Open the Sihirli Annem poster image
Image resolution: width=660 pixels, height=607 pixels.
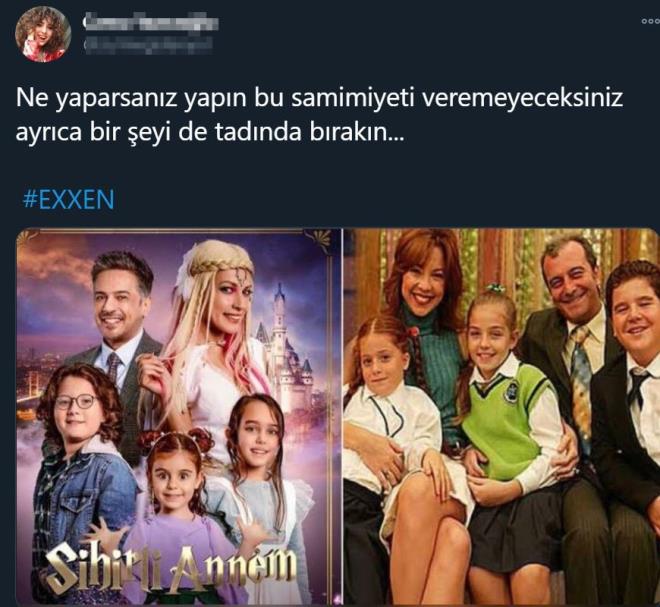coord(179,417)
